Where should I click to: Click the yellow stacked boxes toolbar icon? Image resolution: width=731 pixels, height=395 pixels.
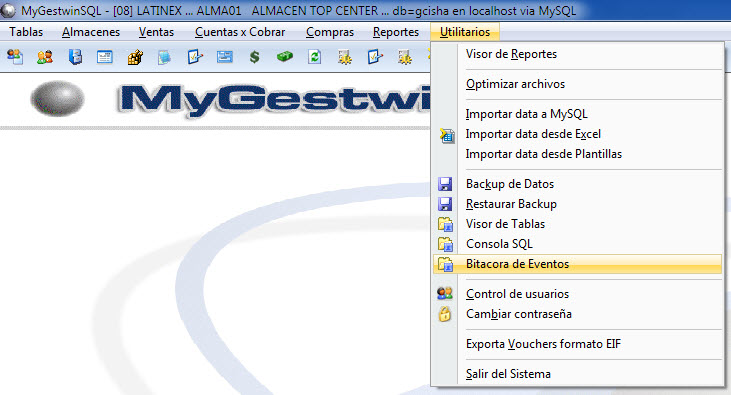pyautogui.click(x=135, y=57)
